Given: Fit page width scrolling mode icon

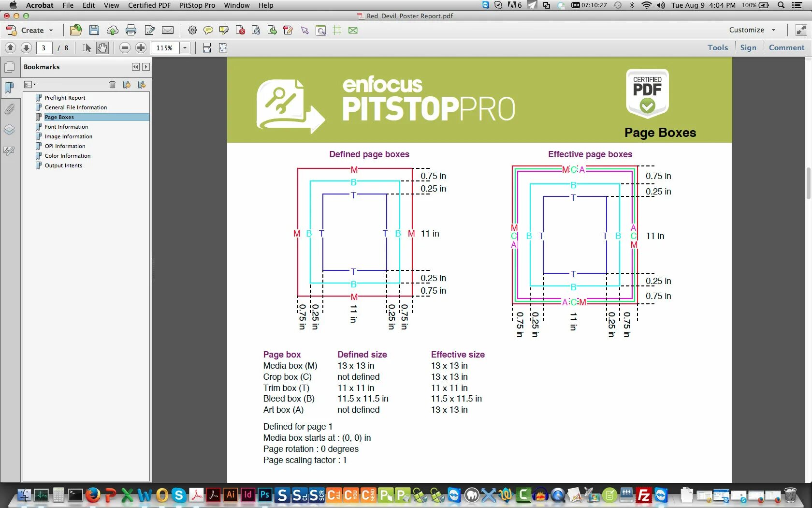Looking at the screenshot, I should click(x=207, y=47).
